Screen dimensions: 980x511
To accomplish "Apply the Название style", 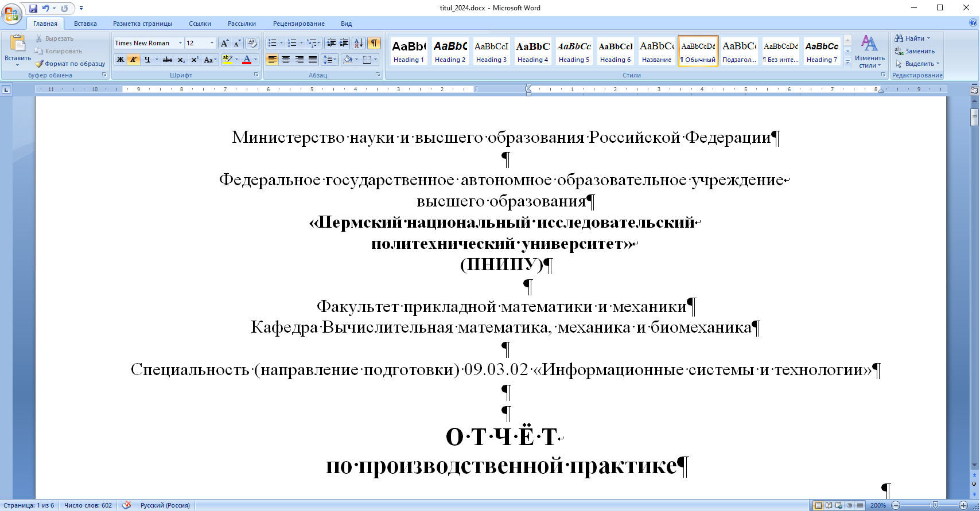I will pyautogui.click(x=656, y=51).
